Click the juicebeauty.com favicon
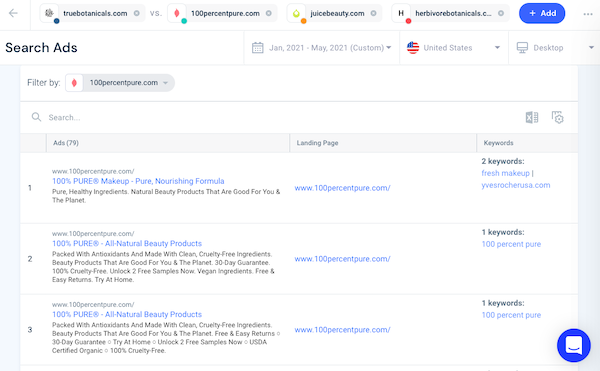 coord(296,13)
